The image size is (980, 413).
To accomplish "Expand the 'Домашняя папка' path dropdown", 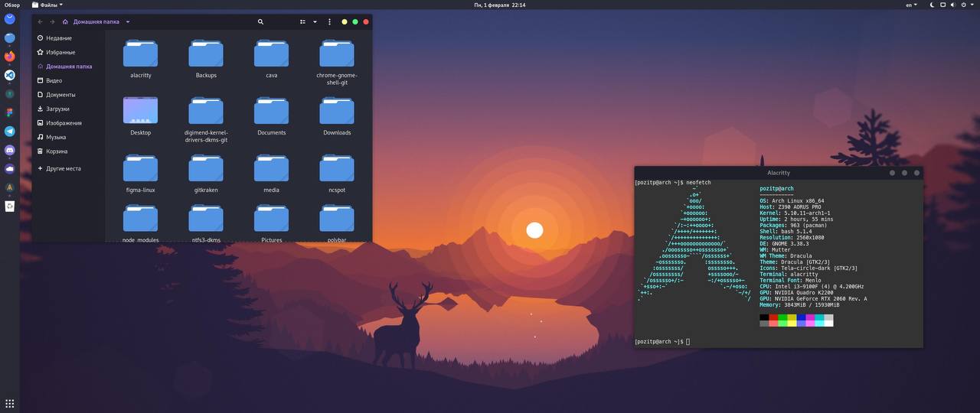I will [128, 21].
